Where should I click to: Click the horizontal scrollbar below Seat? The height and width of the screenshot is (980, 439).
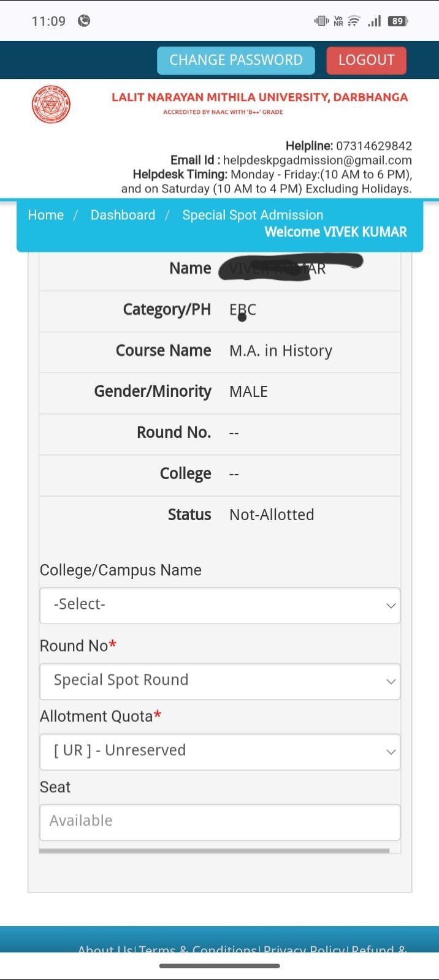[x=214, y=851]
